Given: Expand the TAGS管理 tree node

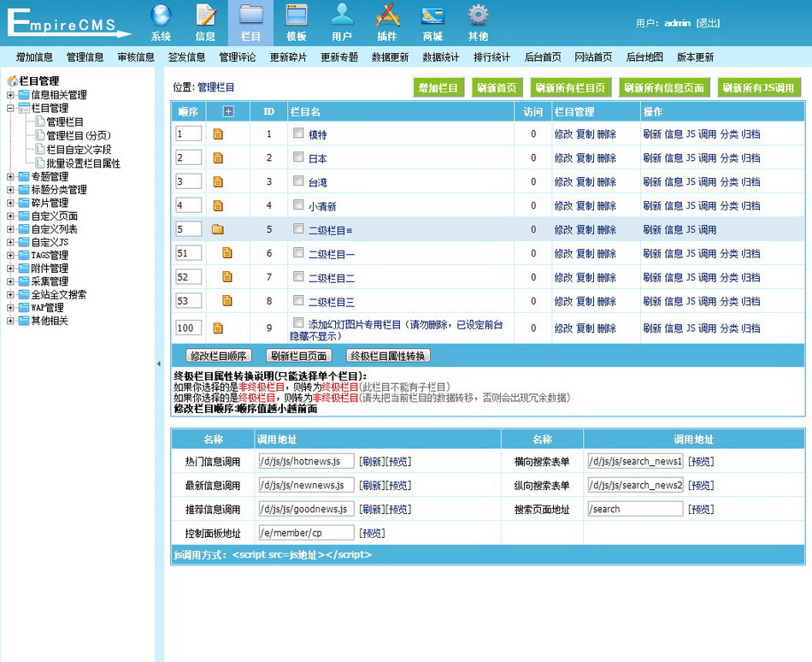Looking at the screenshot, I should tap(10, 256).
